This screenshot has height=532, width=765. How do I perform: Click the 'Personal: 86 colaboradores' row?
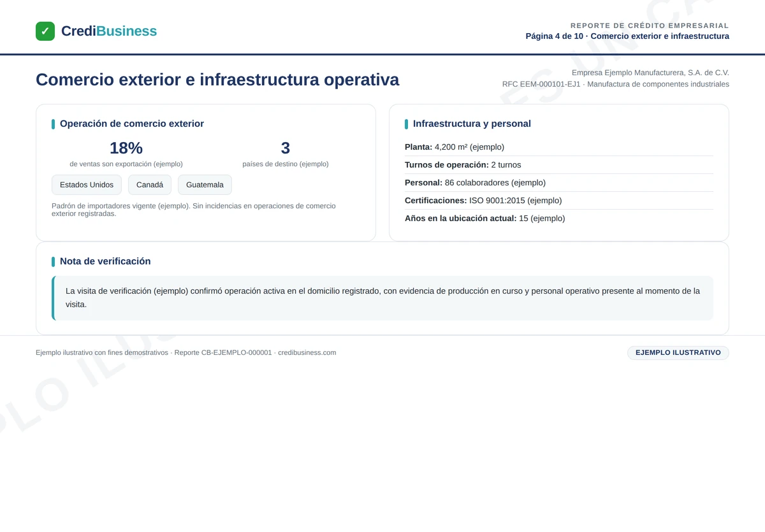click(x=559, y=183)
